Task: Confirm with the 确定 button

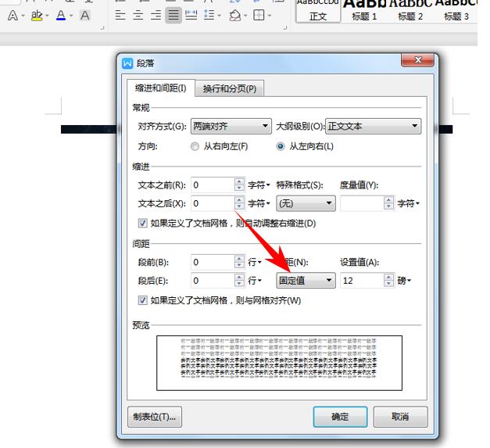Action: pyautogui.click(x=340, y=417)
